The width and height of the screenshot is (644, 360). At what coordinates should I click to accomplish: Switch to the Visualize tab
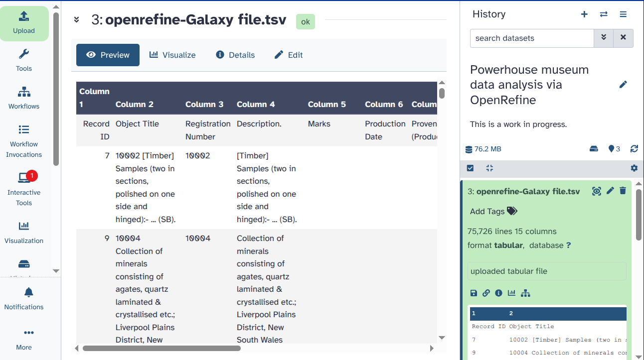172,55
